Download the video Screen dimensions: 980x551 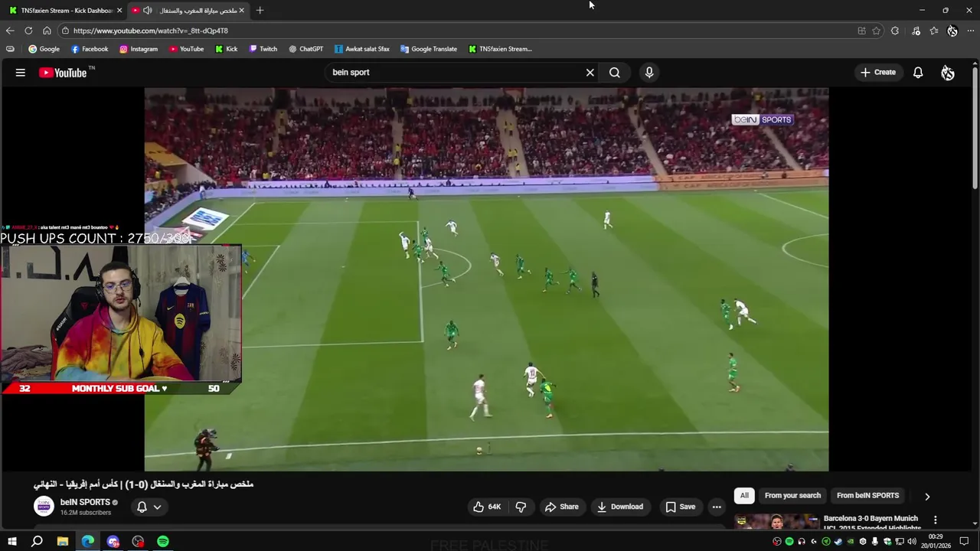(620, 507)
